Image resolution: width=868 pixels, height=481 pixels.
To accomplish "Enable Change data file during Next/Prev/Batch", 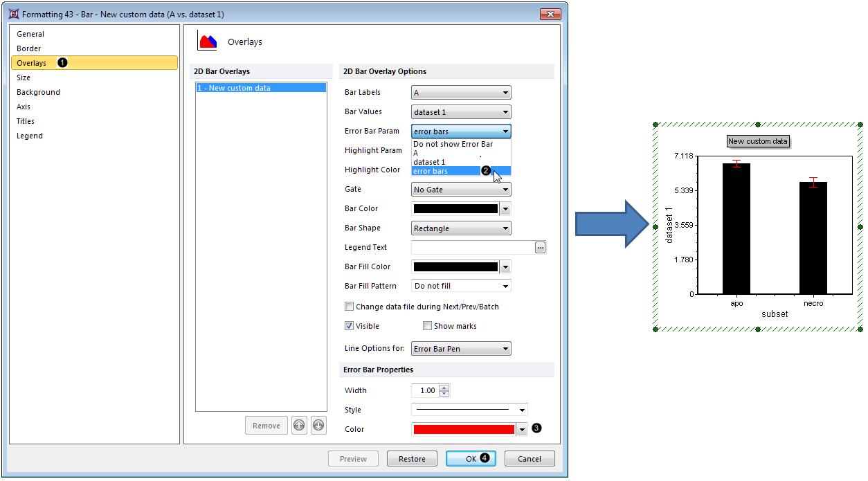I will (350, 307).
